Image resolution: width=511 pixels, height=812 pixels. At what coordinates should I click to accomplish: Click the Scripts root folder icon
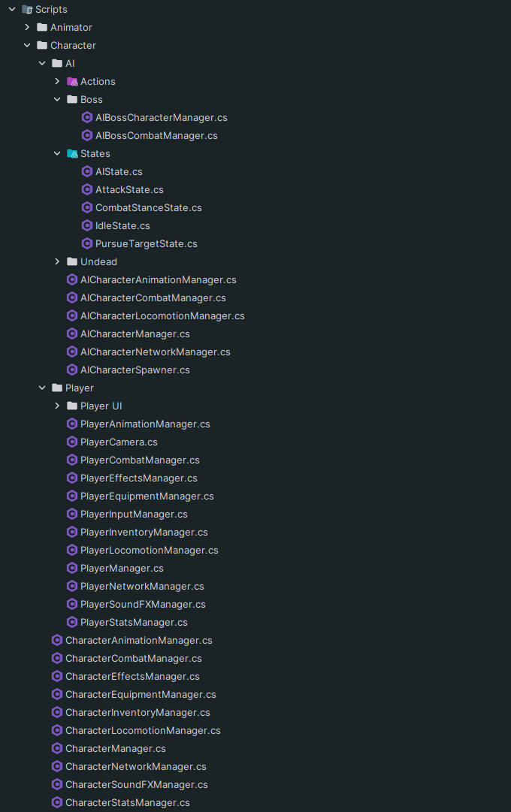point(28,9)
